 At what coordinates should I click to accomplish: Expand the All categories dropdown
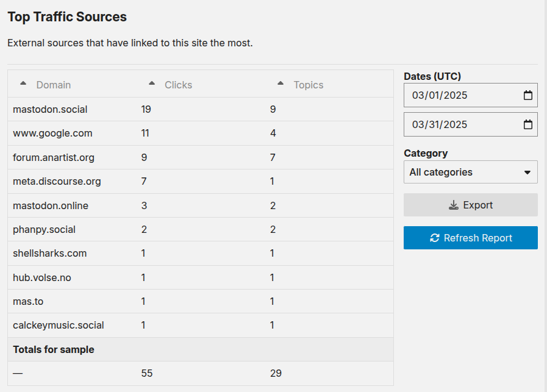tap(471, 172)
